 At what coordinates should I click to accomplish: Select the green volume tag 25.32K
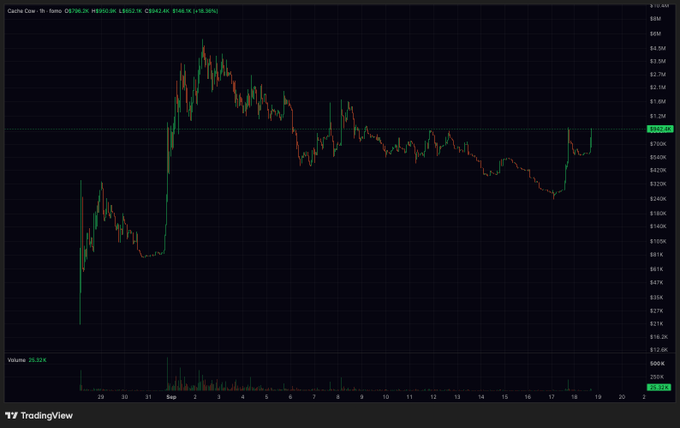click(659, 387)
